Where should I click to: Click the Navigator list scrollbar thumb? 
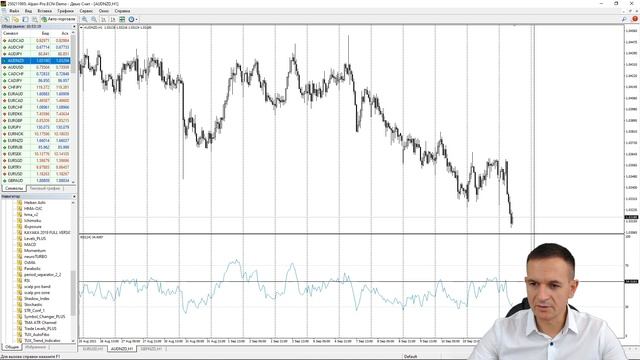[x=73, y=293]
